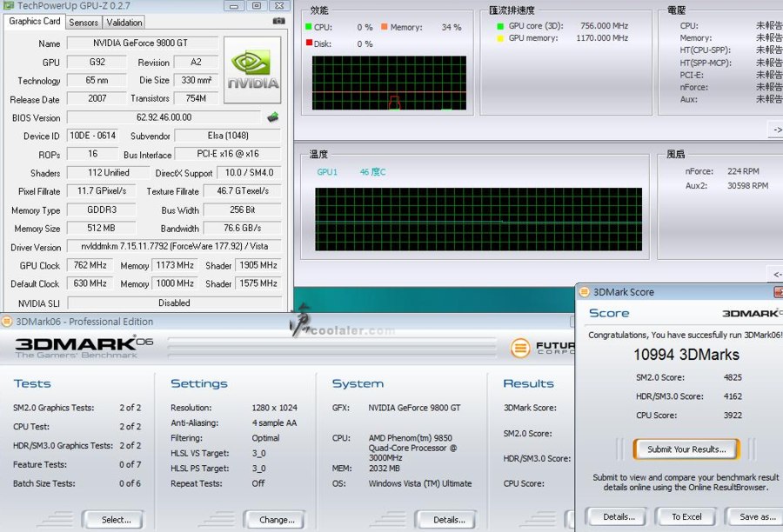
Task: Click the CPU Score value 3922
Action: [733, 416]
